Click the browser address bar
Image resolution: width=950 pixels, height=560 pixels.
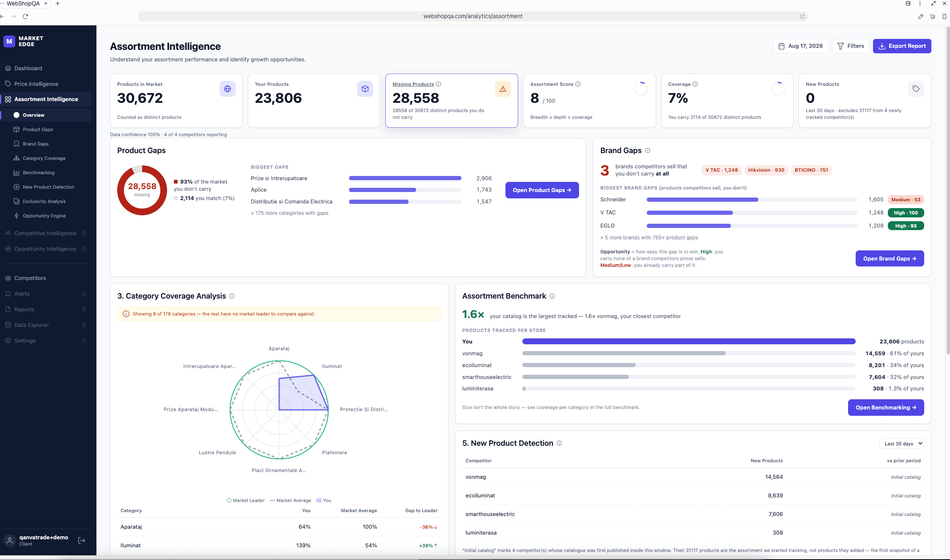coord(472,16)
